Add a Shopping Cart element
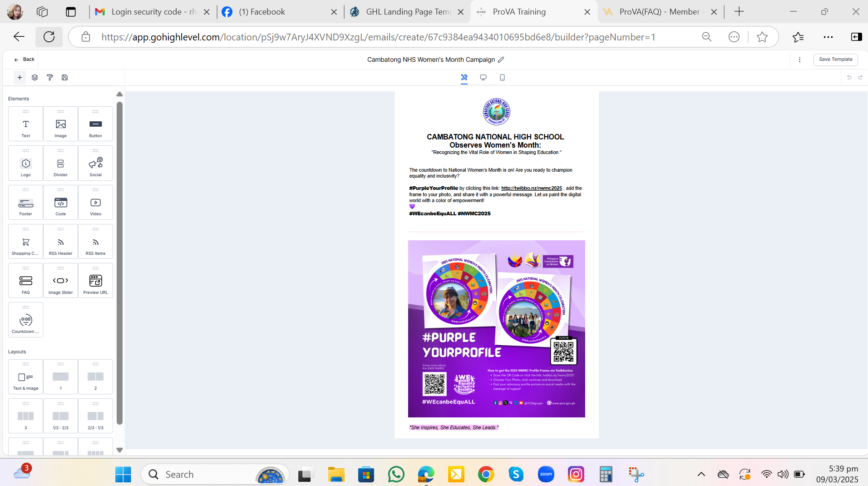 (25, 242)
